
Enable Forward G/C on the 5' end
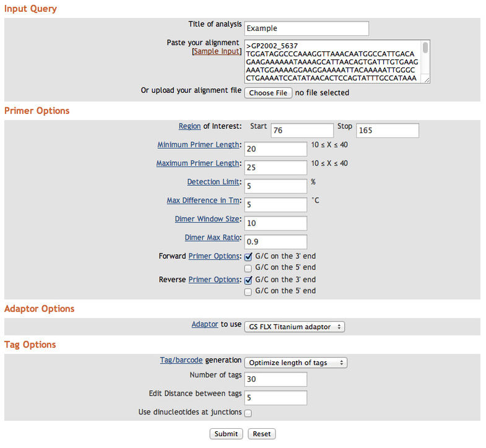pos(248,268)
